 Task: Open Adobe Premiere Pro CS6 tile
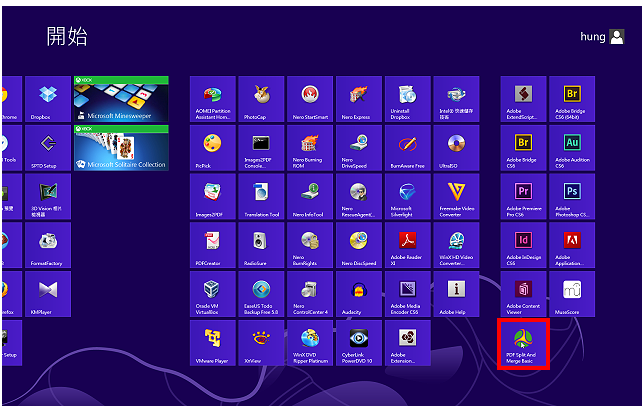tap(523, 197)
